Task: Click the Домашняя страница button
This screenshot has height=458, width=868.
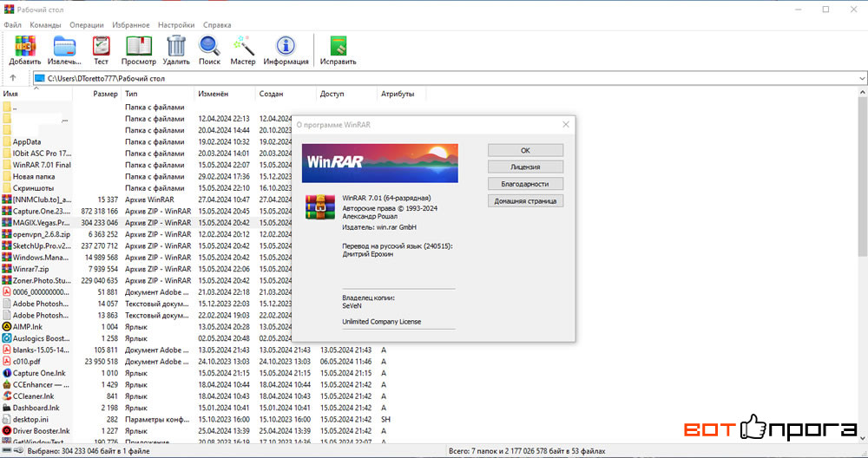Action: (525, 200)
